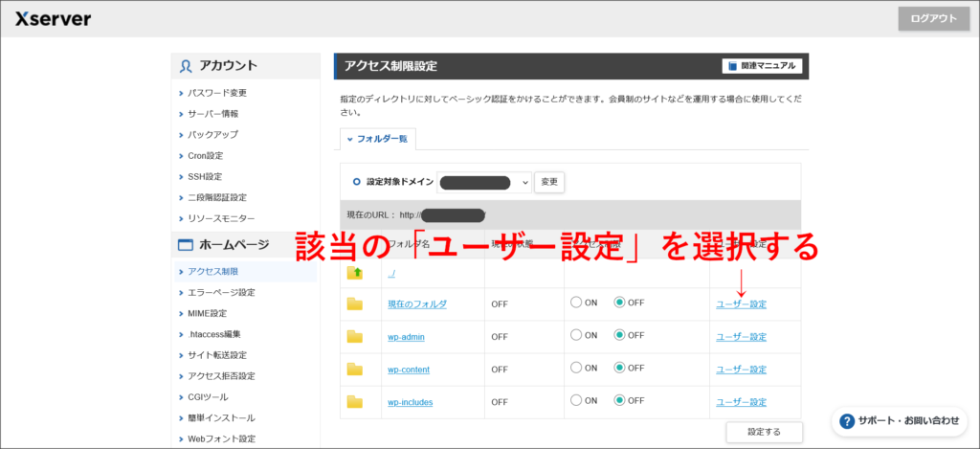Click the folder icon for 現在のフォルダ

click(x=355, y=303)
